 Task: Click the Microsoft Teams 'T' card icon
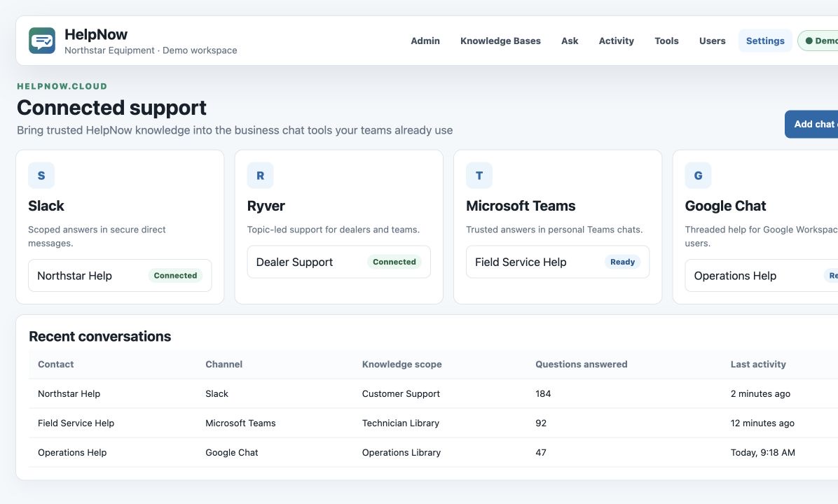479,175
